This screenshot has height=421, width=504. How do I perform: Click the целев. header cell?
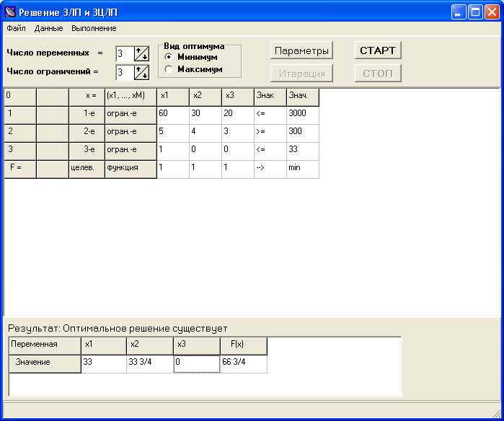pos(87,169)
